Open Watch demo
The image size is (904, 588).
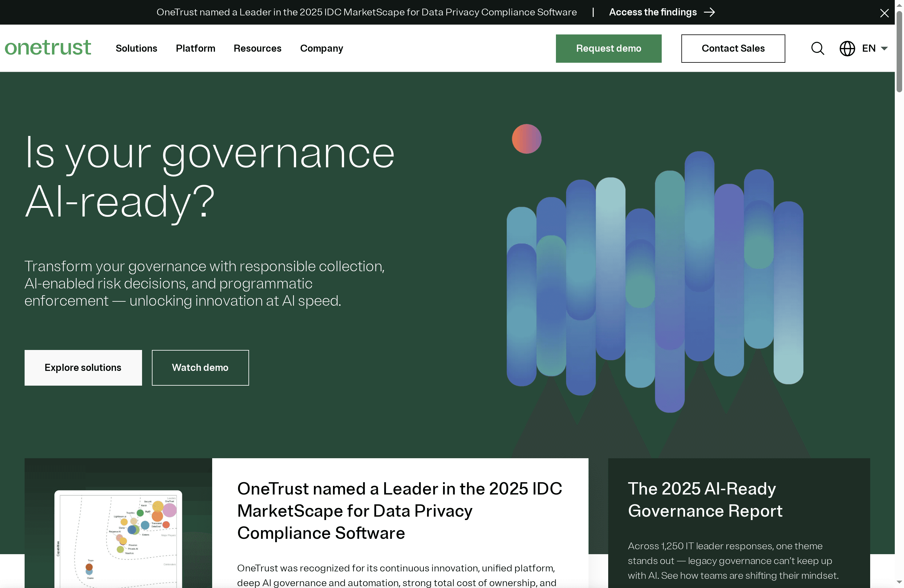[200, 367]
